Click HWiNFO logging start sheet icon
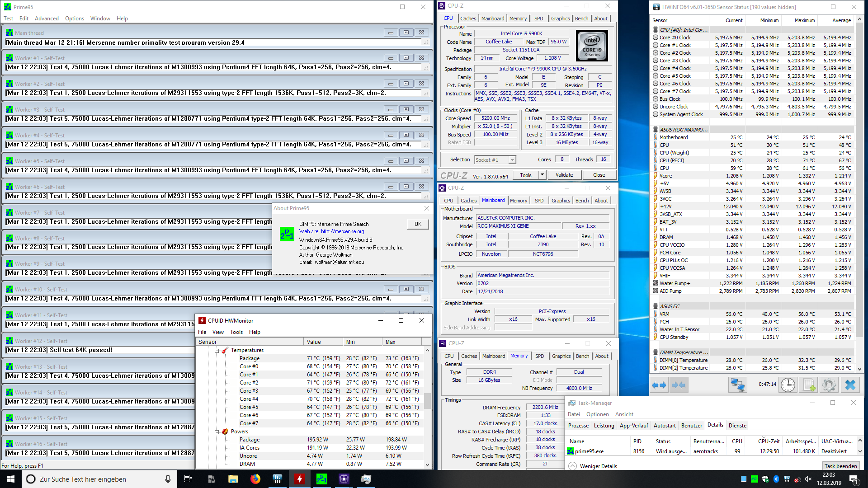The image size is (868, 488). pyautogui.click(x=808, y=385)
